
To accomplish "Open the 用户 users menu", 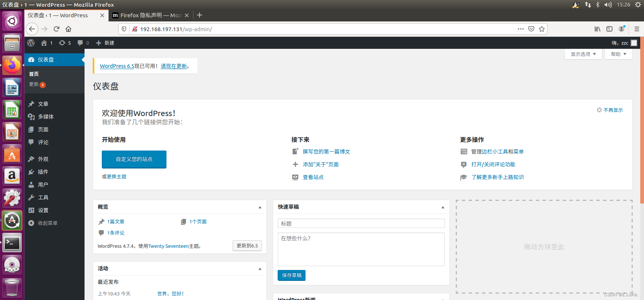I will (x=43, y=185).
